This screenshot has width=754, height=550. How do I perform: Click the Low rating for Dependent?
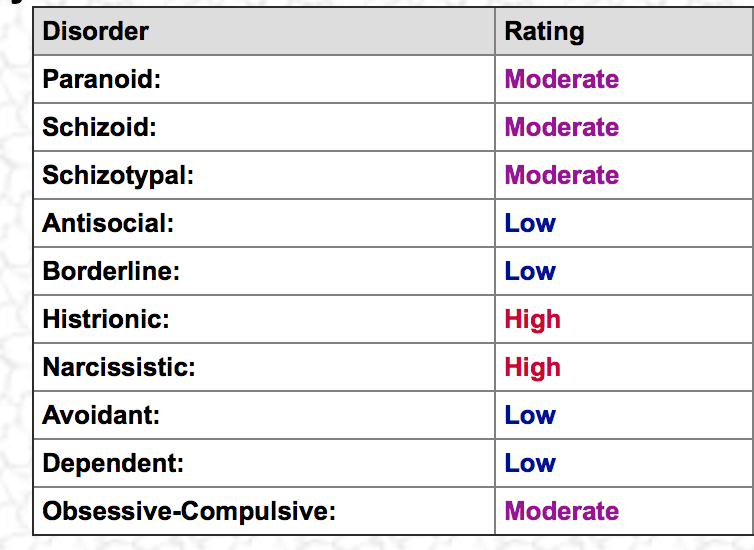coord(530,463)
